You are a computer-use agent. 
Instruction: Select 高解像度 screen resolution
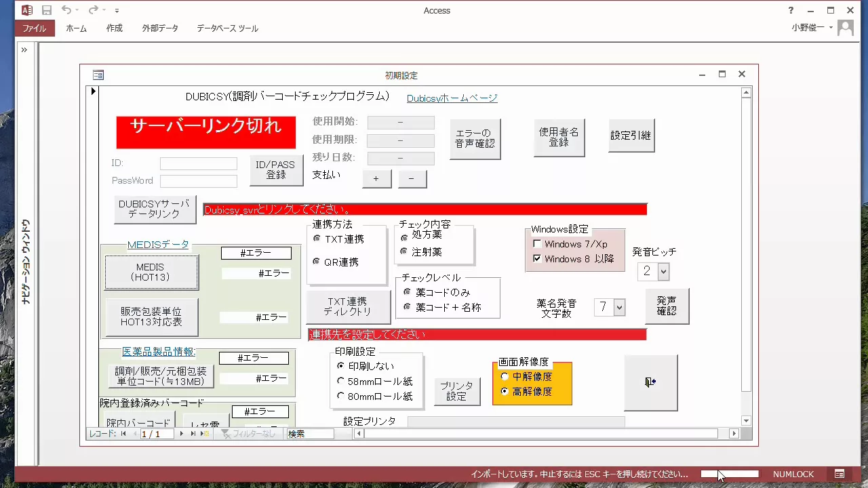tap(504, 391)
